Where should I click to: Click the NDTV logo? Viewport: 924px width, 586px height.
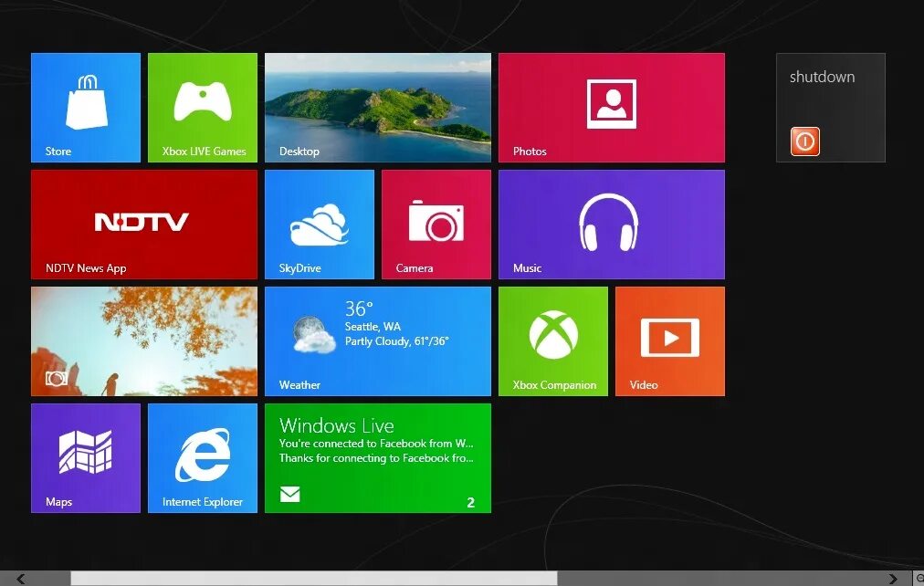point(142,222)
